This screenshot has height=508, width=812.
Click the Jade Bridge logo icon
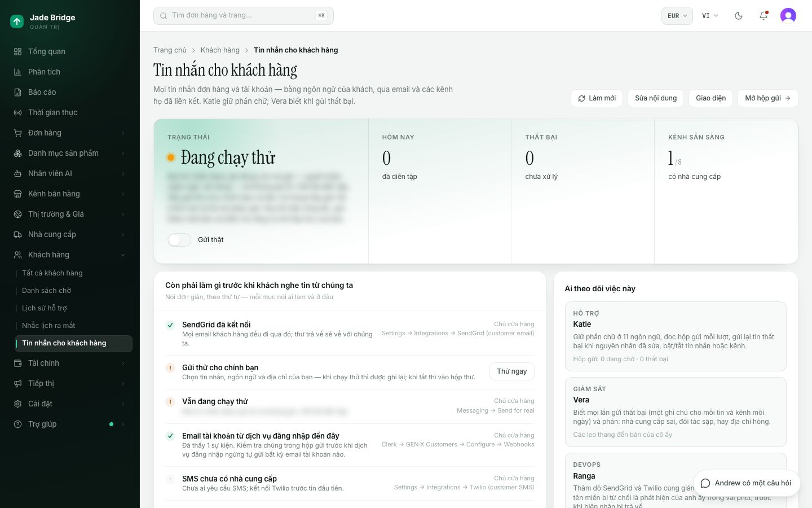tap(17, 21)
